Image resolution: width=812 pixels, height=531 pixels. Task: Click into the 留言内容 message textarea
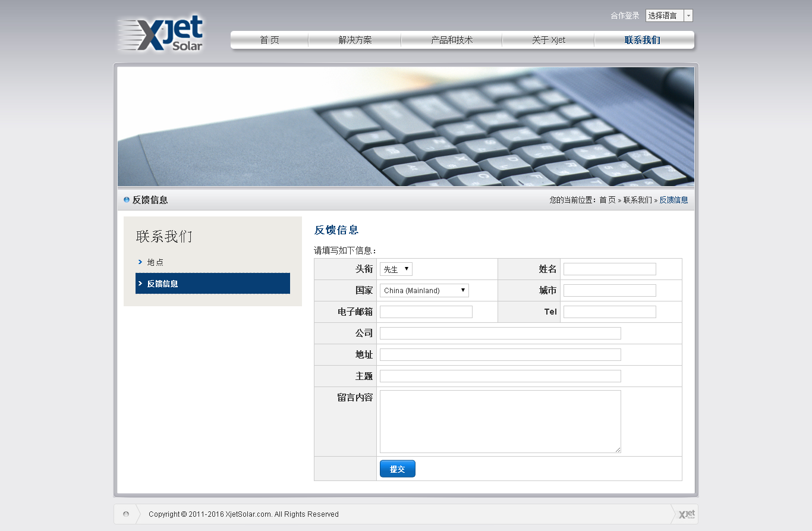click(500, 422)
